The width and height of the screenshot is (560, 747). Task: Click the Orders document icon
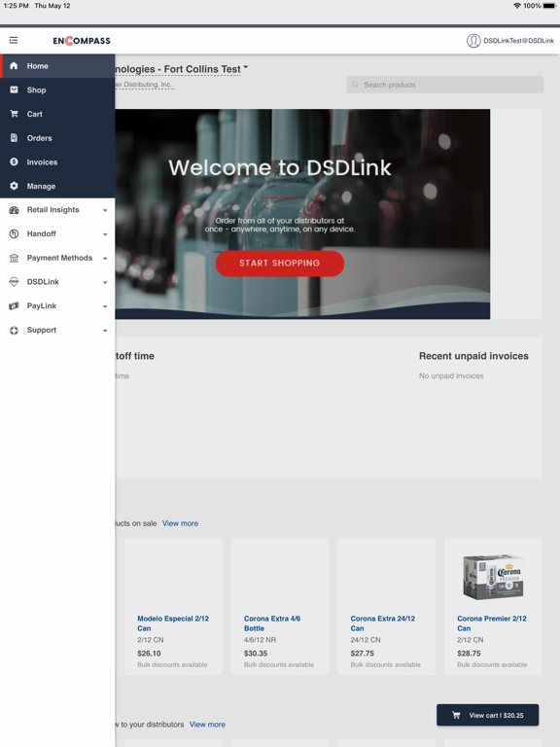pyautogui.click(x=14, y=138)
